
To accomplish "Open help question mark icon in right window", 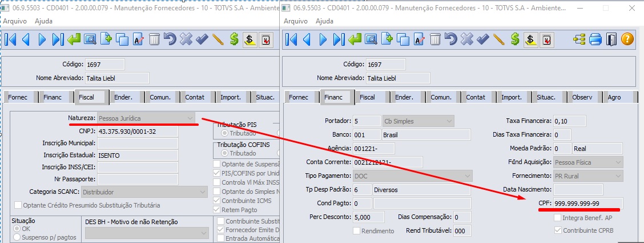I will (x=627, y=39).
